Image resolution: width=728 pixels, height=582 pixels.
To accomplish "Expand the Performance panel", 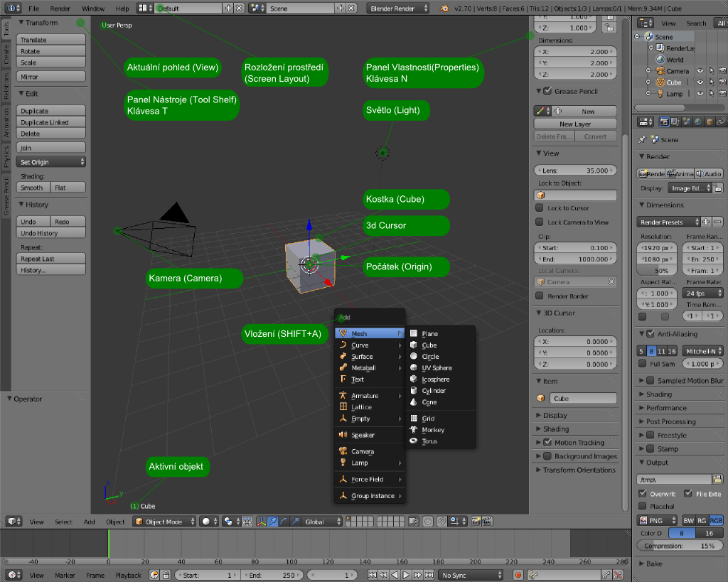I will pos(665,408).
